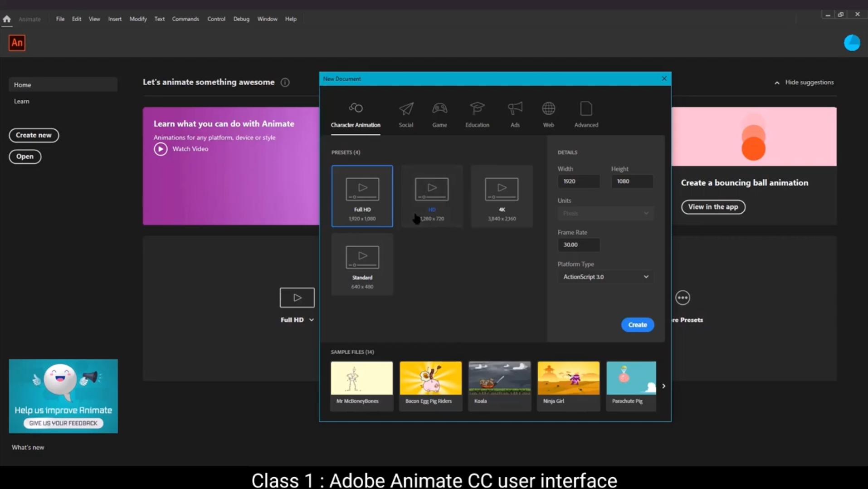Open the Modify menu
The width and height of the screenshot is (868, 489).
click(x=138, y=19)
